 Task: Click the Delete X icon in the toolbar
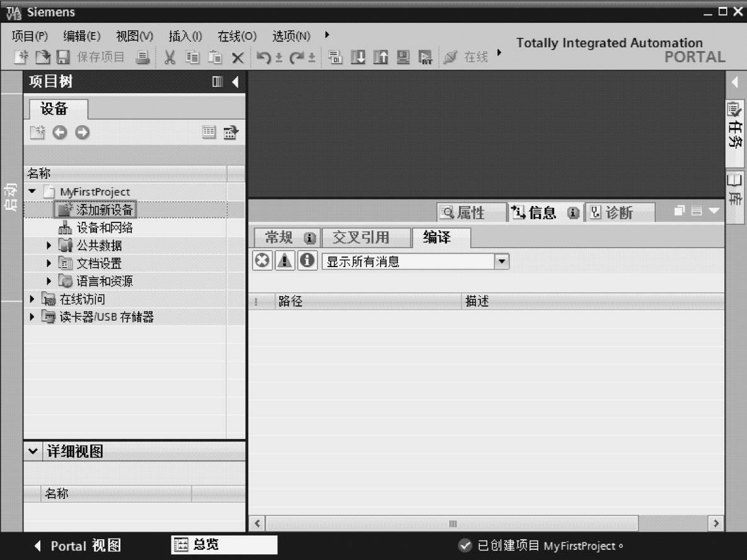coord(238,58)
